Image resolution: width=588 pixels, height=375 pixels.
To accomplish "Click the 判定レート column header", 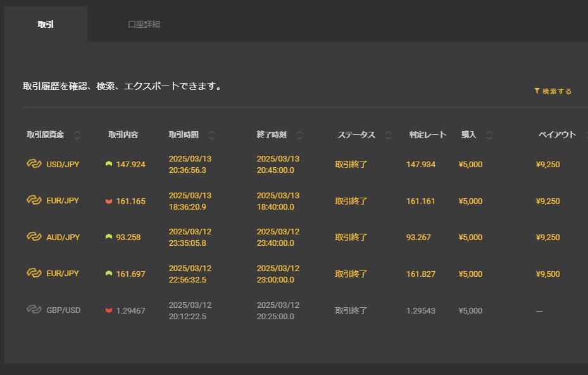I will 427,135.
